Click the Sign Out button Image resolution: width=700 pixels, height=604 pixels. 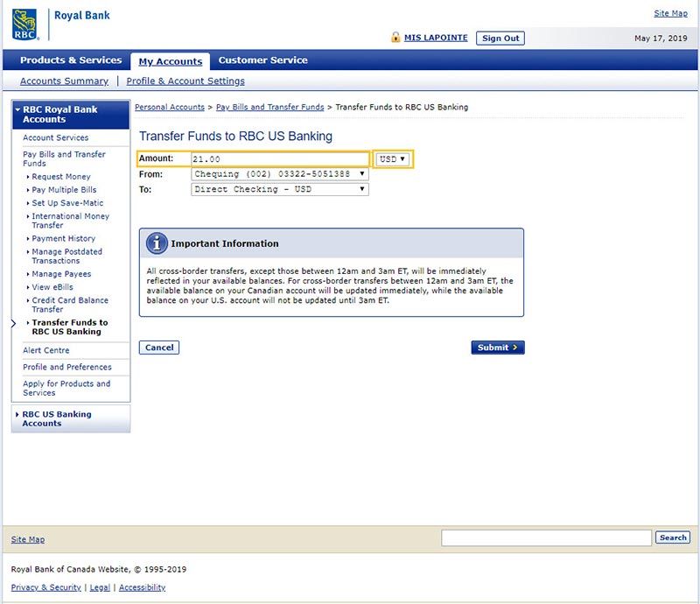500,38
